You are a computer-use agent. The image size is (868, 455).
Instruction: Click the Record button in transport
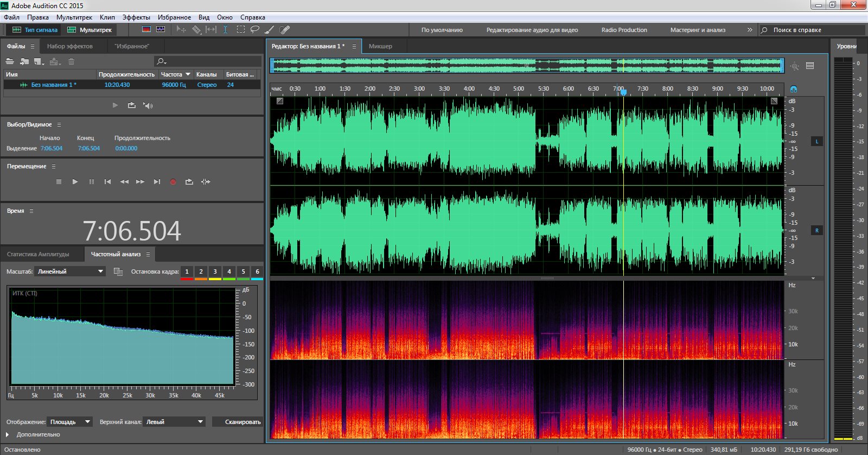click(x=173, y=182)
